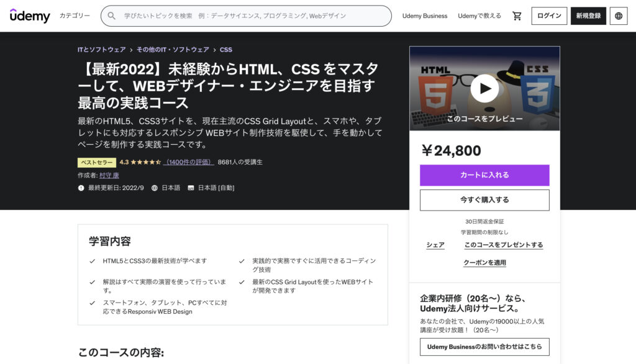The image size is (636, 364).
Task: Click 学習期間の制限なし text
Action: click(x=484, y=232)
